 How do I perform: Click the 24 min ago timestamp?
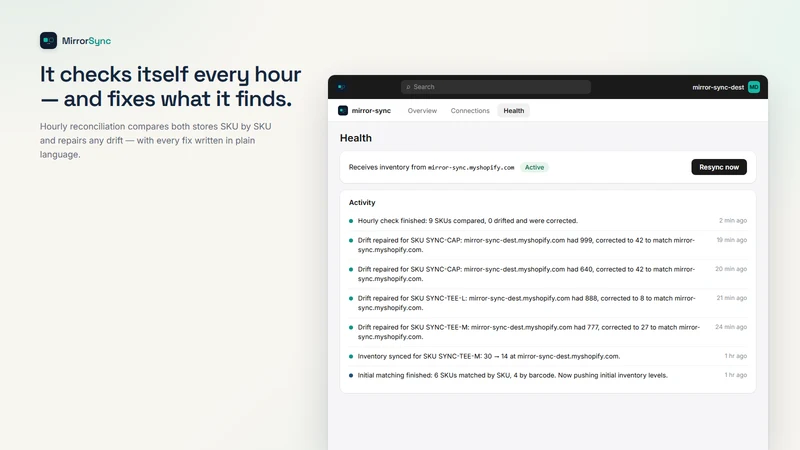coord(731,327)
